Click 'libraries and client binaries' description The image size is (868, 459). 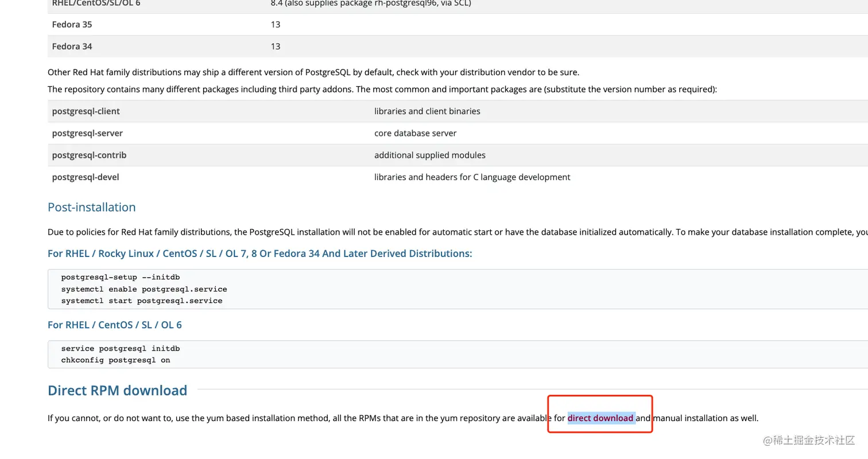pos(427,111)
